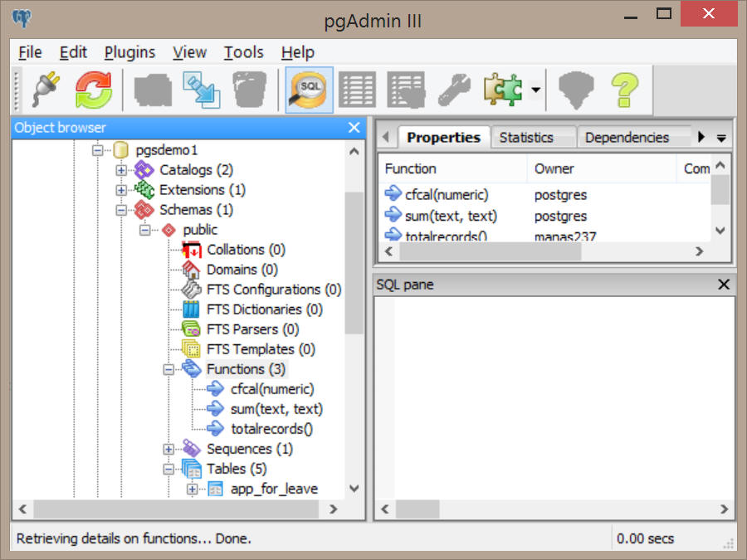Open the Edit menu

coord(73,52)
